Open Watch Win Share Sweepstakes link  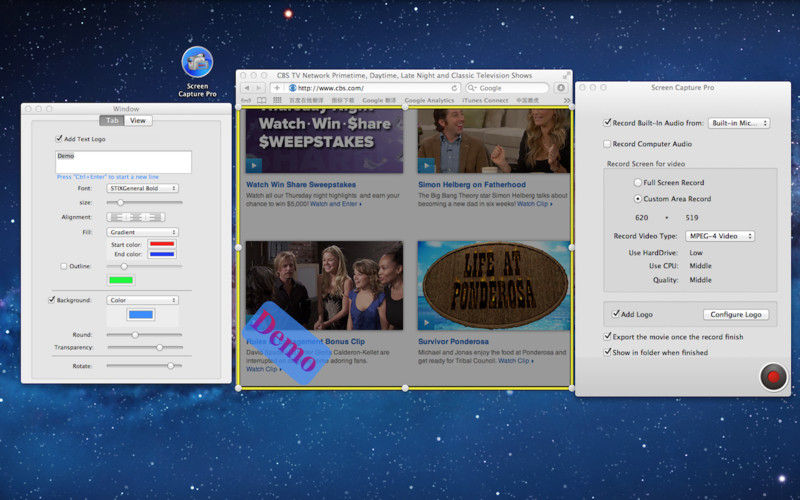click(301, 184)
